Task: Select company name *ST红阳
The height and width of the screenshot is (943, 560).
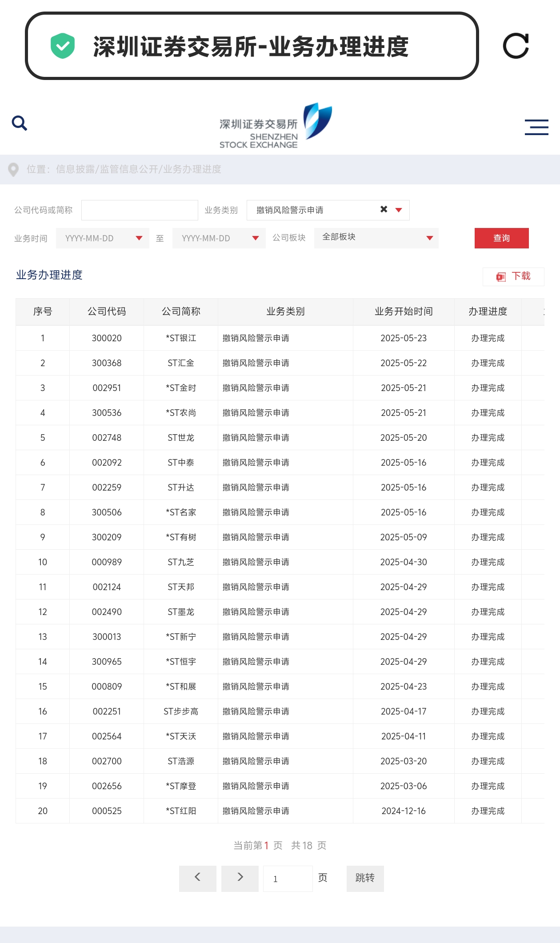Action: [x=181, y=811]
